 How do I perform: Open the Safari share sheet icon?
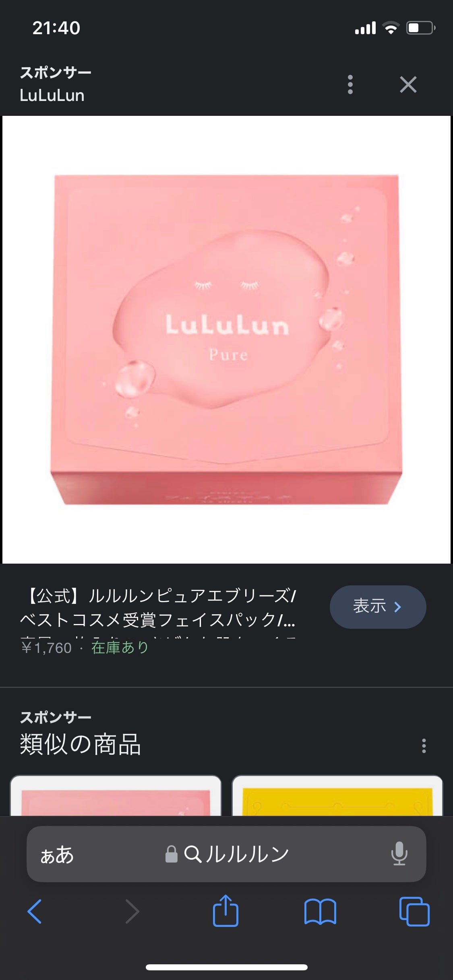(225, 910)
